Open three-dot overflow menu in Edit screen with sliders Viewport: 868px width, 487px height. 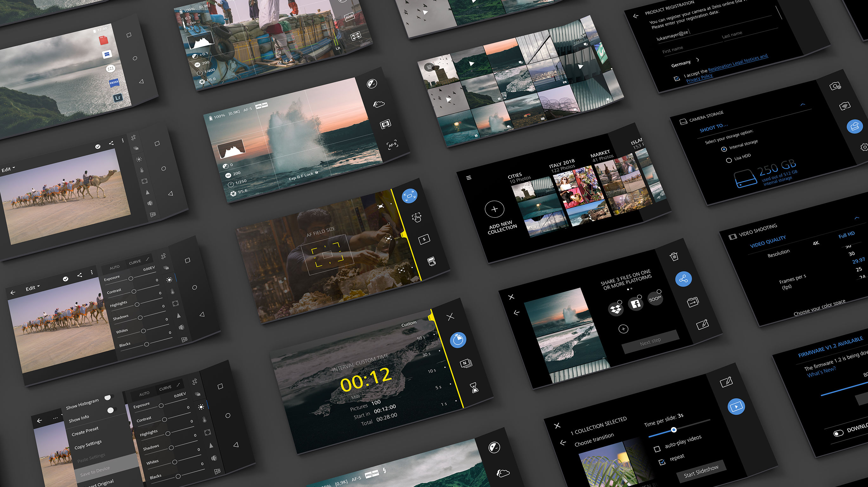tap(92, 272)
